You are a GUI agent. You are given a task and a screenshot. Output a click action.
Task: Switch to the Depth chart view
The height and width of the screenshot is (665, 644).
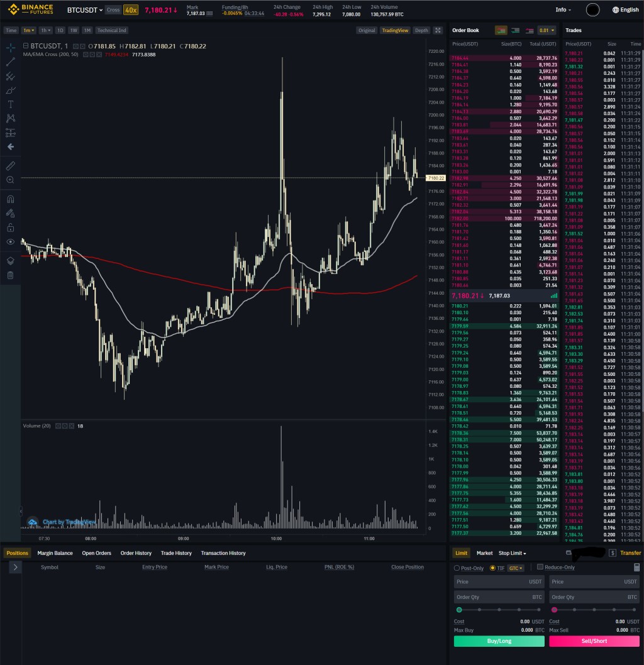tap(421, 30)
